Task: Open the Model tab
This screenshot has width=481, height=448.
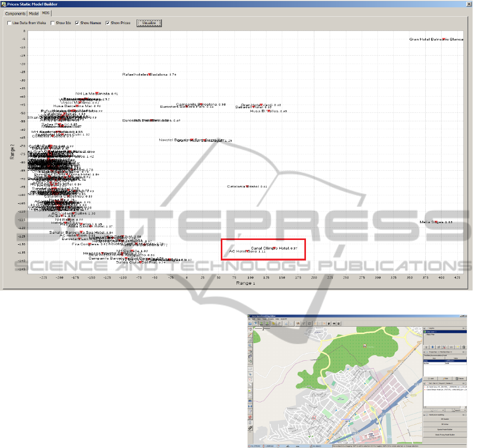Action: coord(34,13)
